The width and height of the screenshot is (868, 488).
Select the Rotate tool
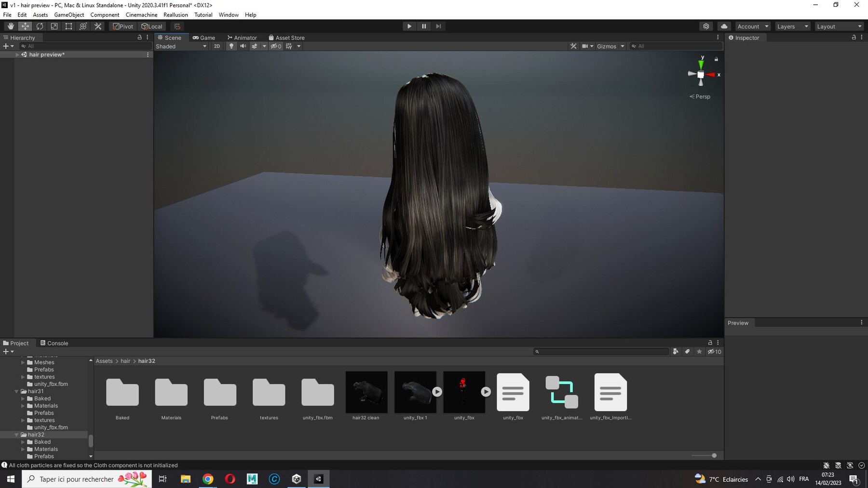click(40, 26)
